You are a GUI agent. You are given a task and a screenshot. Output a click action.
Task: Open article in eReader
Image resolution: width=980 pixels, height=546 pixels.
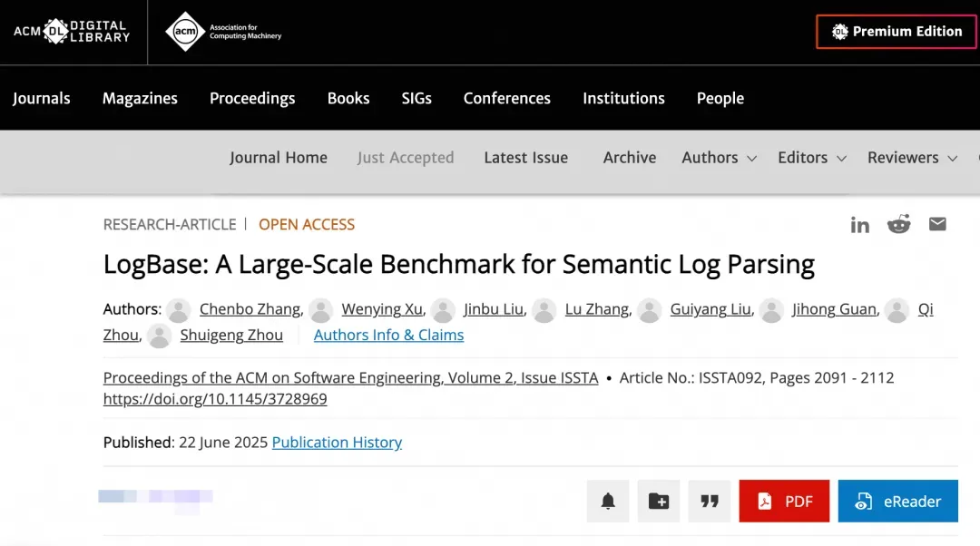tap(898, 501)
